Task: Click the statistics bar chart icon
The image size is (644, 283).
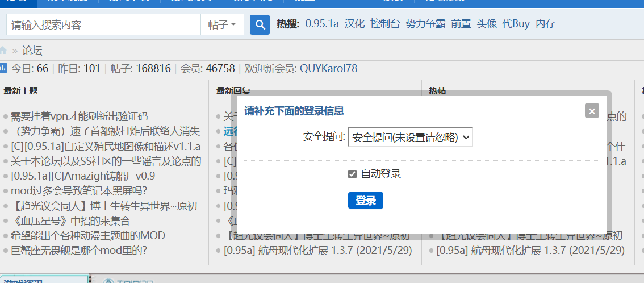Action: point(3,68)
